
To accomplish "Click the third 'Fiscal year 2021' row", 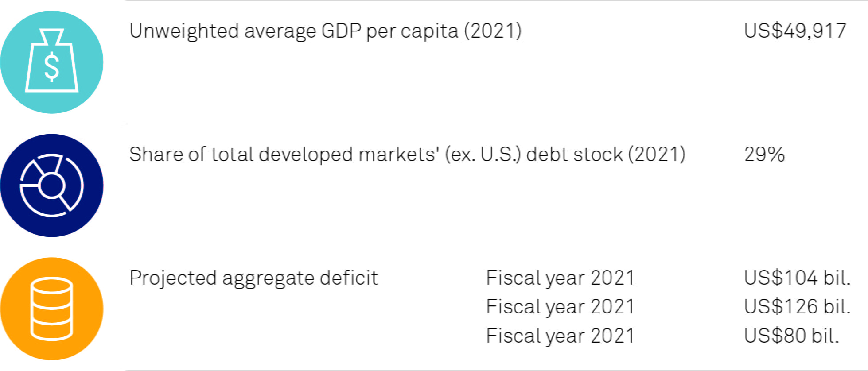I will pos(560,336).
